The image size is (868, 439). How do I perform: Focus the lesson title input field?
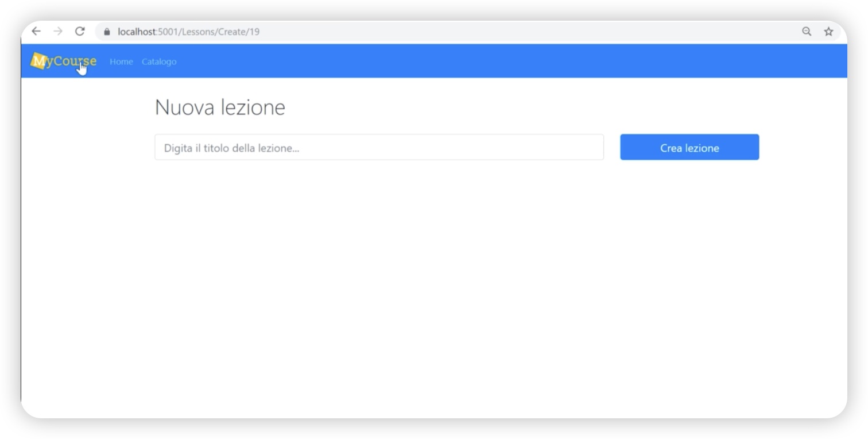pos(379,147)
